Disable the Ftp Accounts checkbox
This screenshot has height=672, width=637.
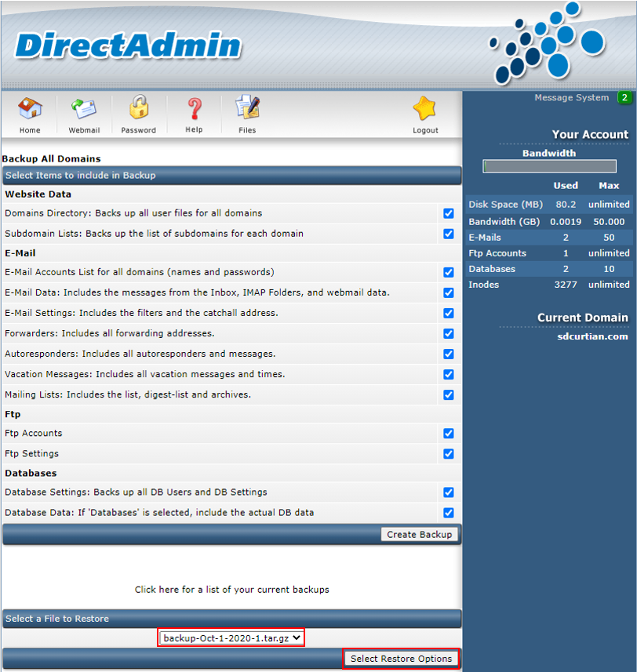pyautogui.click(x=449, y=434)
